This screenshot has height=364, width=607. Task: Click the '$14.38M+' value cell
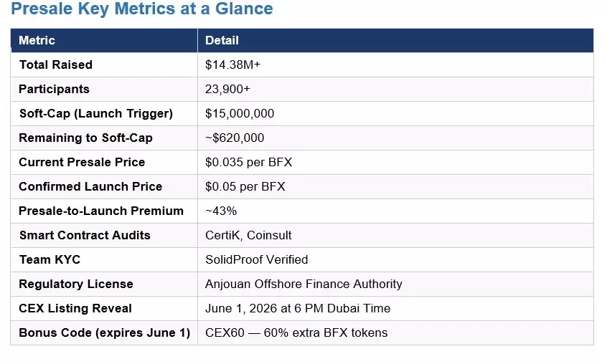(233, 64)
